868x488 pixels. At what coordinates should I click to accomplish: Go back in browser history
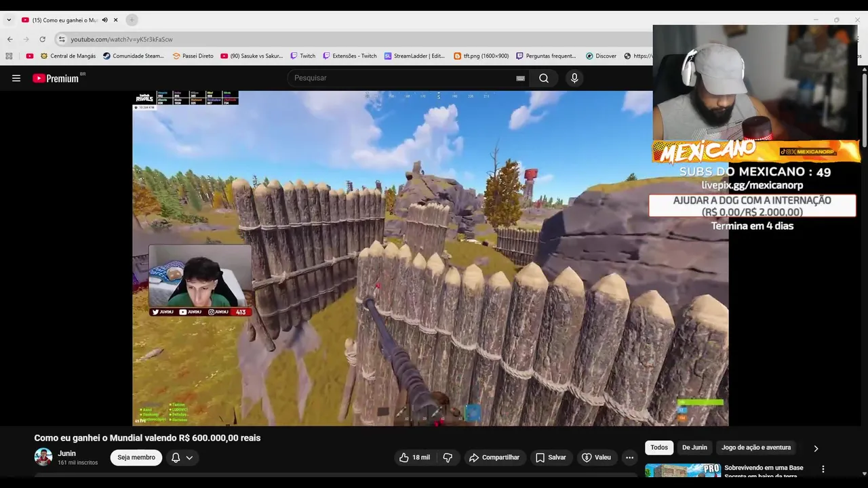10,39
